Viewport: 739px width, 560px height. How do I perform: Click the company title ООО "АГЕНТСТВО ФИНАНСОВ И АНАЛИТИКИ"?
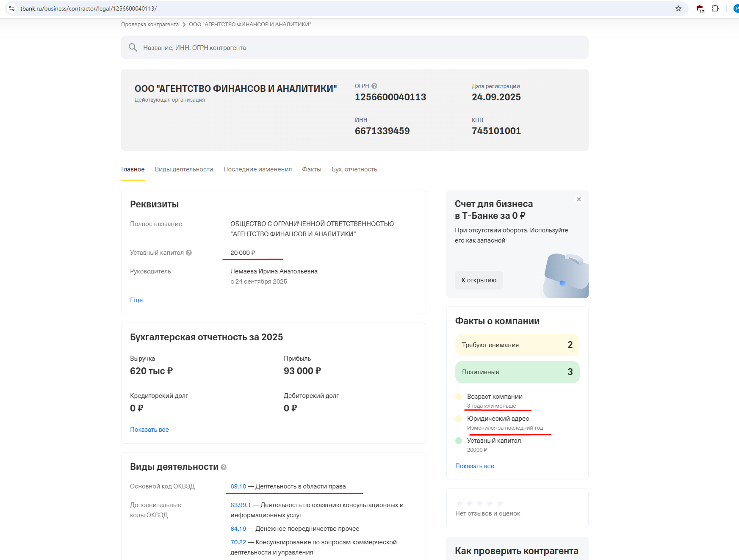point(236,88)
